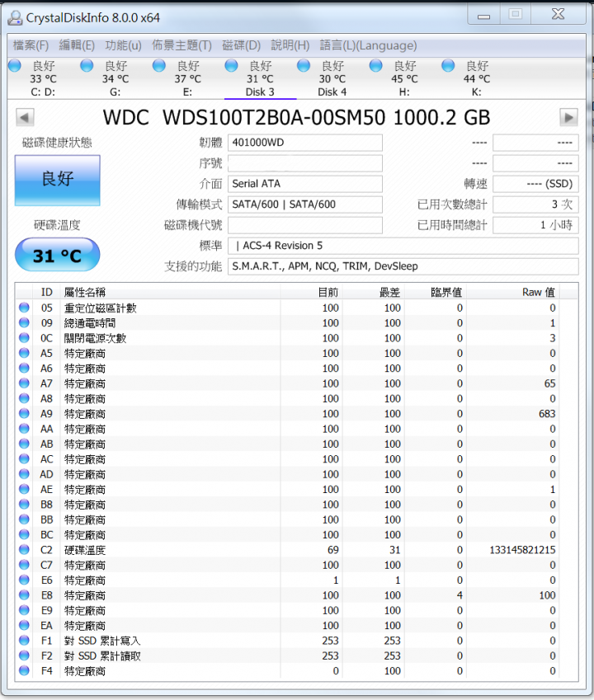
Task: Select the 硬碟溫度 attribute row
Action: 287,550
